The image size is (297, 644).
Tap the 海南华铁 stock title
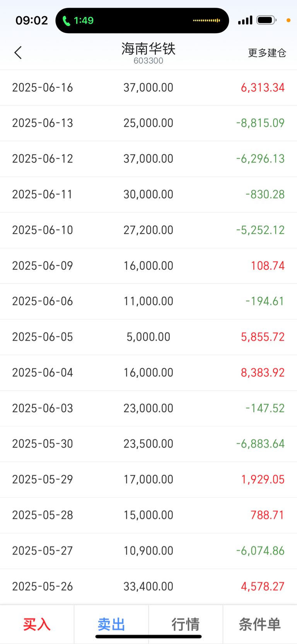coord(148,49)
